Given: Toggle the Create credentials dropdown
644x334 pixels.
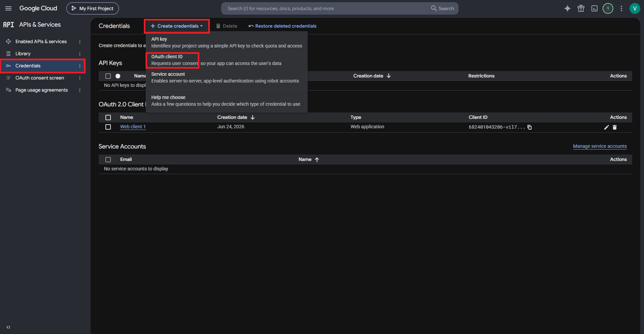Looking at the screenshot, I should pyautogui.click(x=177, y=26).
